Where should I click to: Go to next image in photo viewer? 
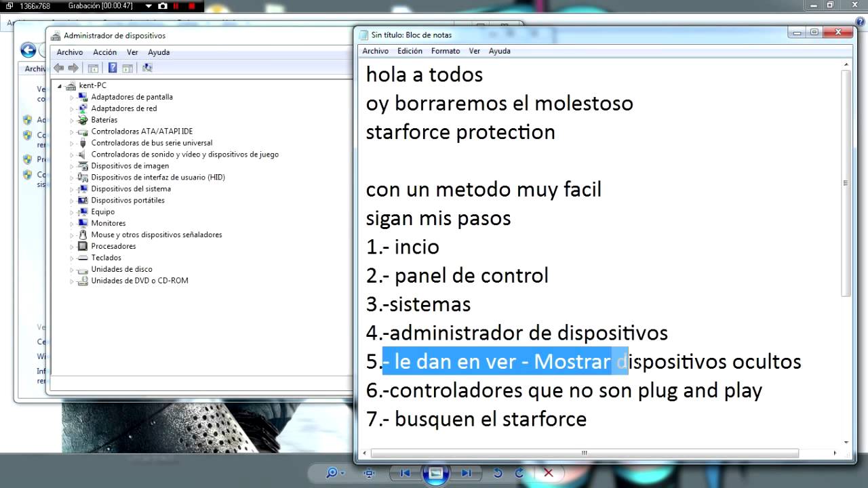tap(467, 473)
